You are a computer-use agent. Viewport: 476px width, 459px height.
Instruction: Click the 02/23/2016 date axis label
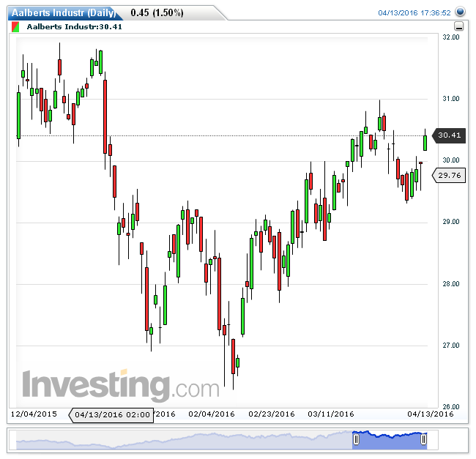pyautogui.click(x=272, y=414)
